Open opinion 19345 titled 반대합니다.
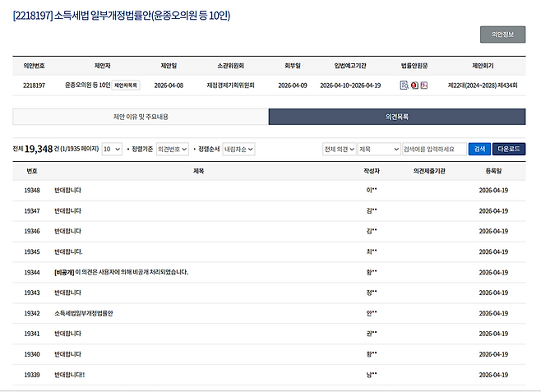 68,251
